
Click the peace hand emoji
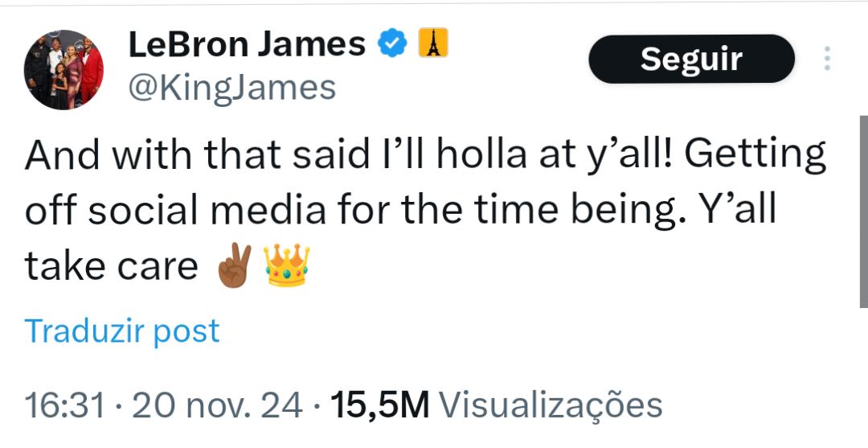point(235,265)
